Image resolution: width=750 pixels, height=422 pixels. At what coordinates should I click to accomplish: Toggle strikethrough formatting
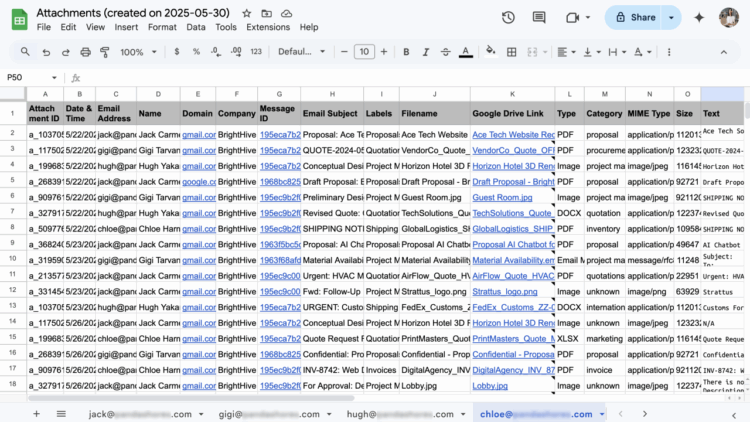pos(445,52)
